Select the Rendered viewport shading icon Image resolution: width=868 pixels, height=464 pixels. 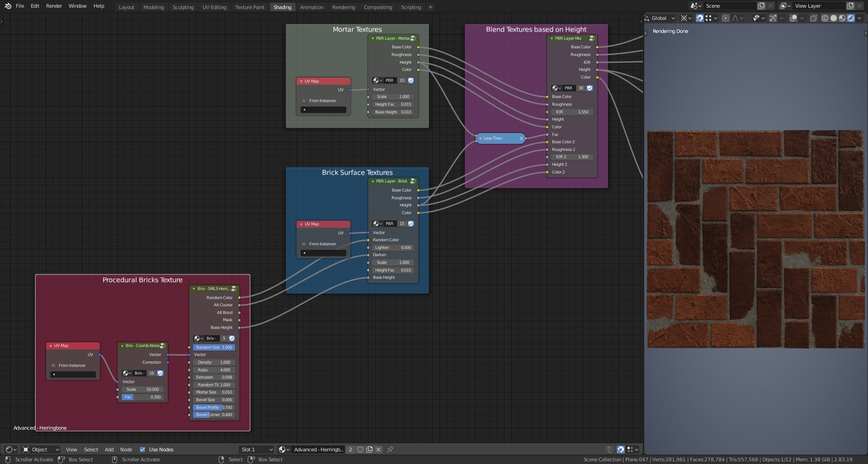[851, 18]
